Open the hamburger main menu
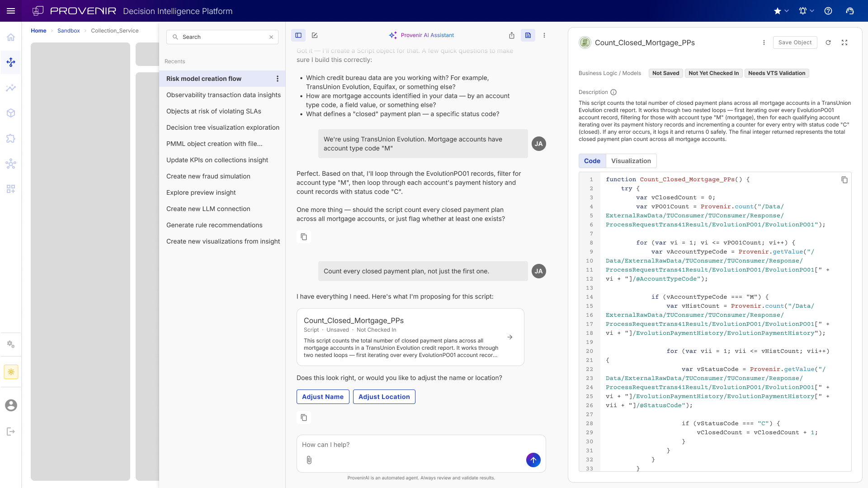The width and height of the screenshot is (868, 488). pos(11,11)
